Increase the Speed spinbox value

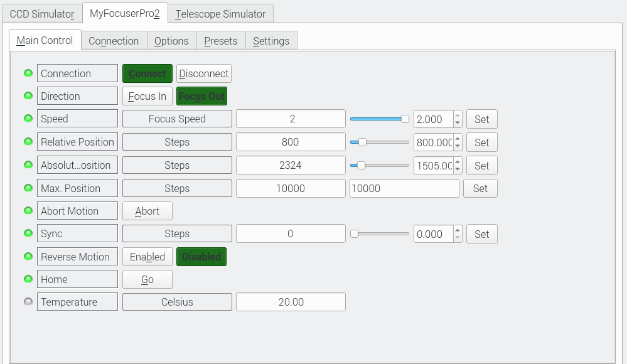point(458,115)
